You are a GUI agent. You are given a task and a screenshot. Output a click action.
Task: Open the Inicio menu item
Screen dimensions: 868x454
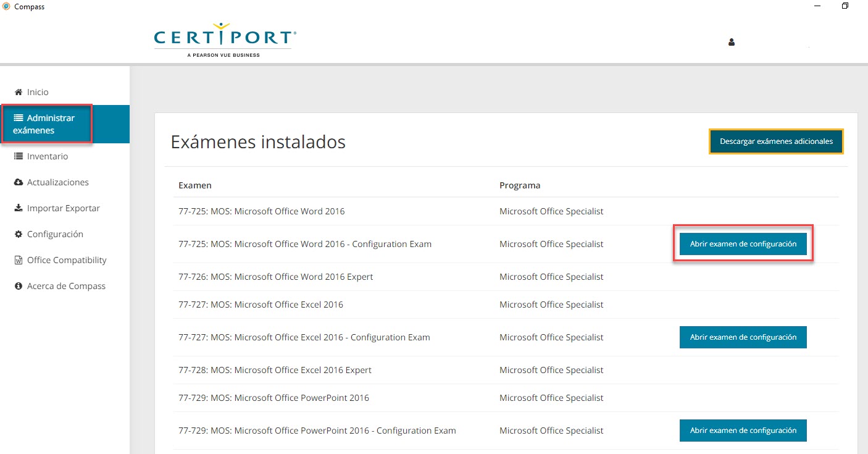click(65, 92)
